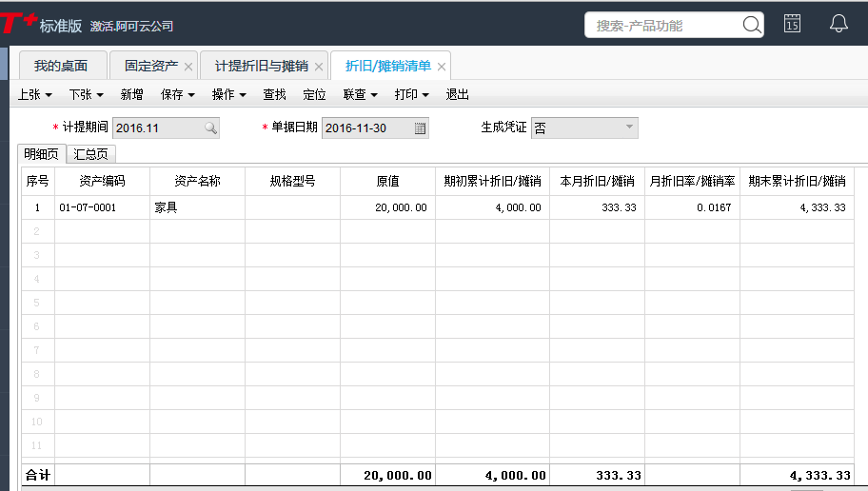Click the 新增 toolbar button
The height and width of the screenshot is (491, 868).
pos(131,94)
